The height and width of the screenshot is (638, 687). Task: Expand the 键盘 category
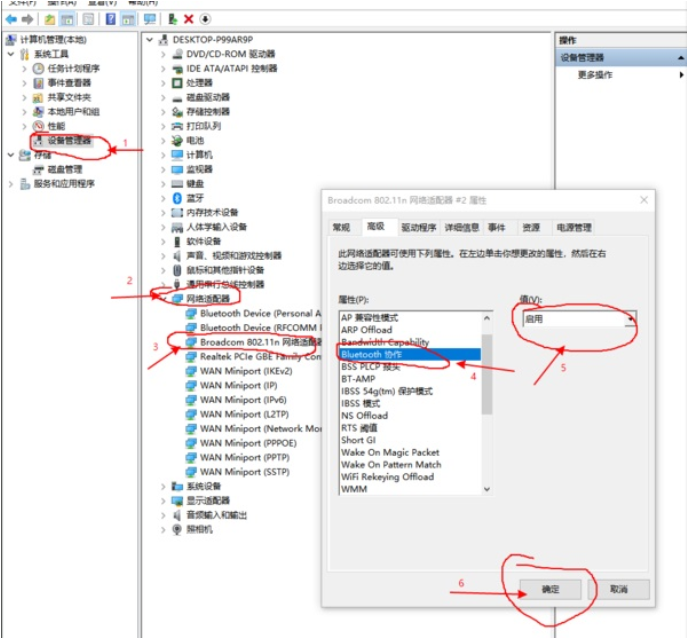tap(163, 184)
